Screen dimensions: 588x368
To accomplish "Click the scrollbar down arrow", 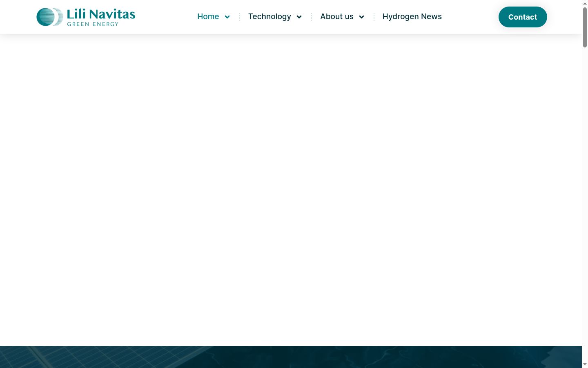I will click(x=585, y=364).
